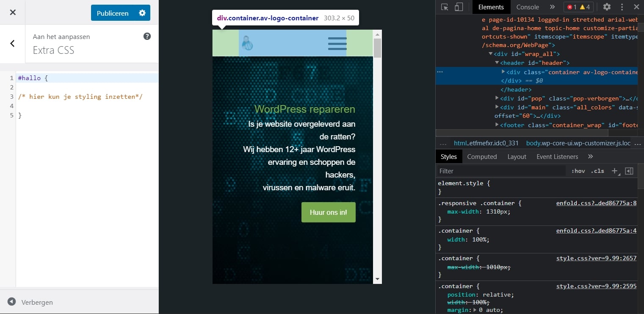Open publish settings gear next to Publiceren
This screenshot has height=314, width=644.
click(142, 13)
